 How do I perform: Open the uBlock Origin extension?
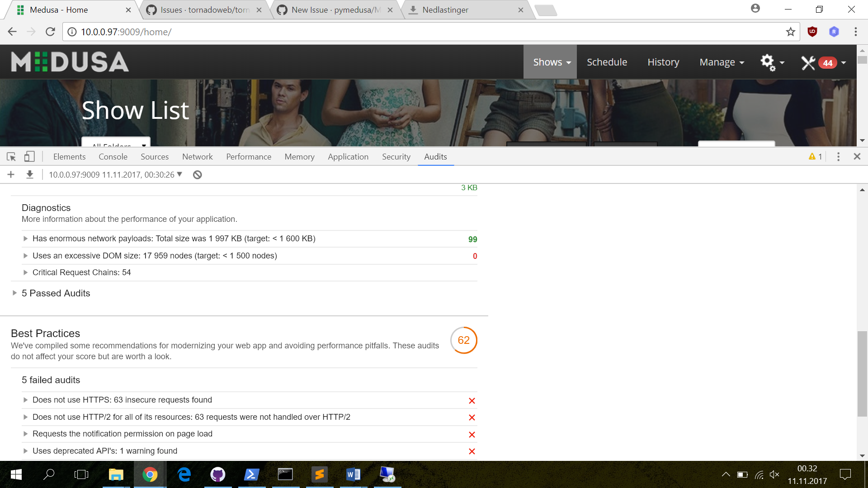[x=812, y=32]
